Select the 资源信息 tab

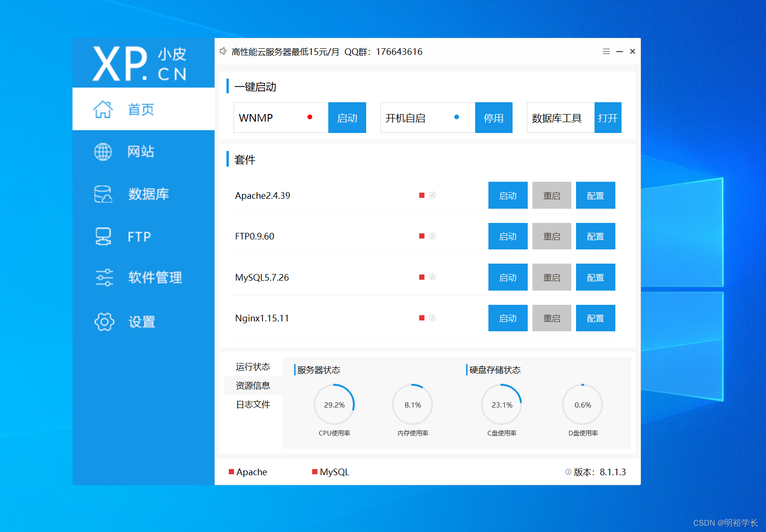pos(253,385)
